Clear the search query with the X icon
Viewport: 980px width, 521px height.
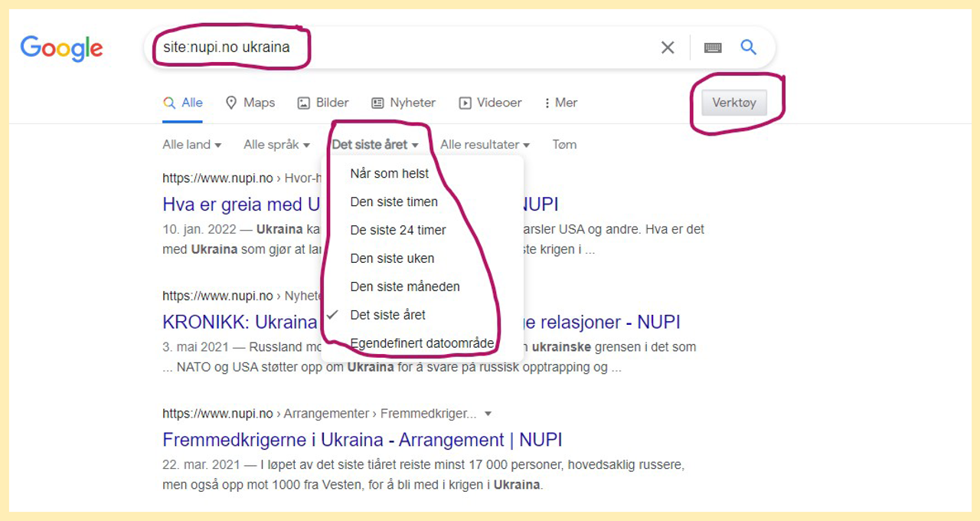pos(668,48)
